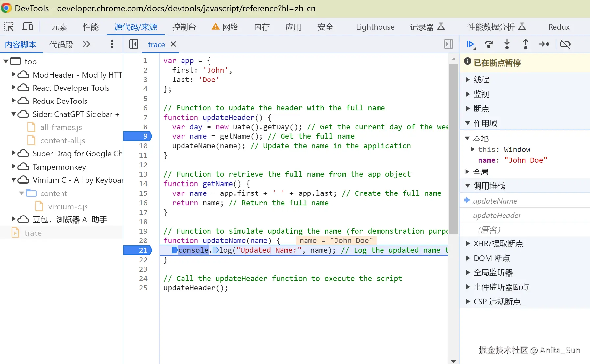Expand React Developer Tools node
The width and height of the screenshot is (590, 364).
pos(14,88)
